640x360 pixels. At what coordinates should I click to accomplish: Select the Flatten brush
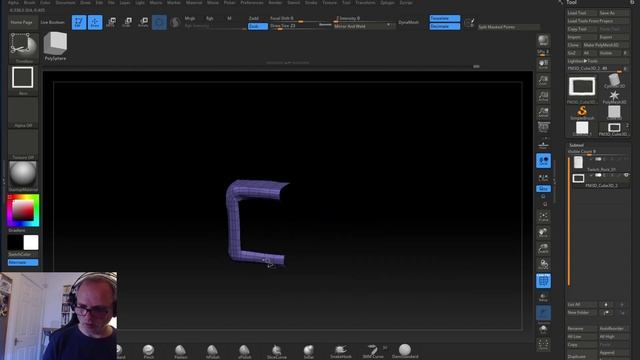pyautogui.click(x=180, y=351)
